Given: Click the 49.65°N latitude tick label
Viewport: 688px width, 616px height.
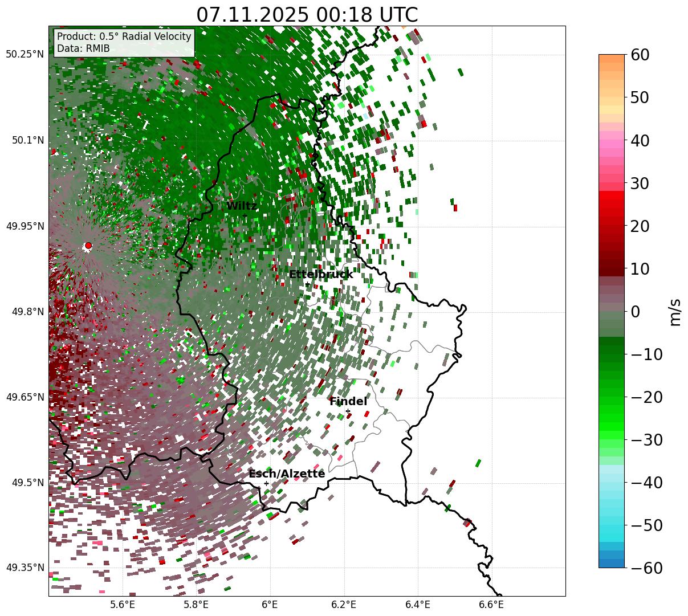Looking at the screenshot, I should pyautogui.click(x=25, y=397).
